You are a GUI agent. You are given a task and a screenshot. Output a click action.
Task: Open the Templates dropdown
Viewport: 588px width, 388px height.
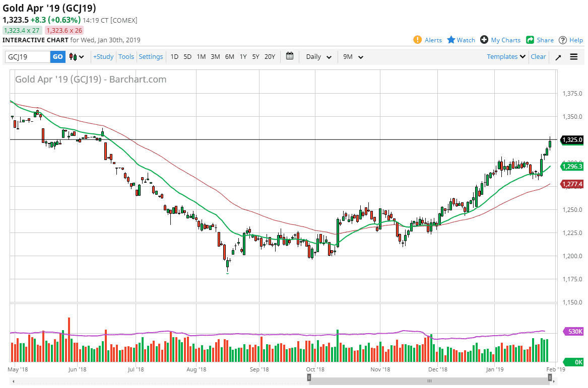click(x=505, y=56)
